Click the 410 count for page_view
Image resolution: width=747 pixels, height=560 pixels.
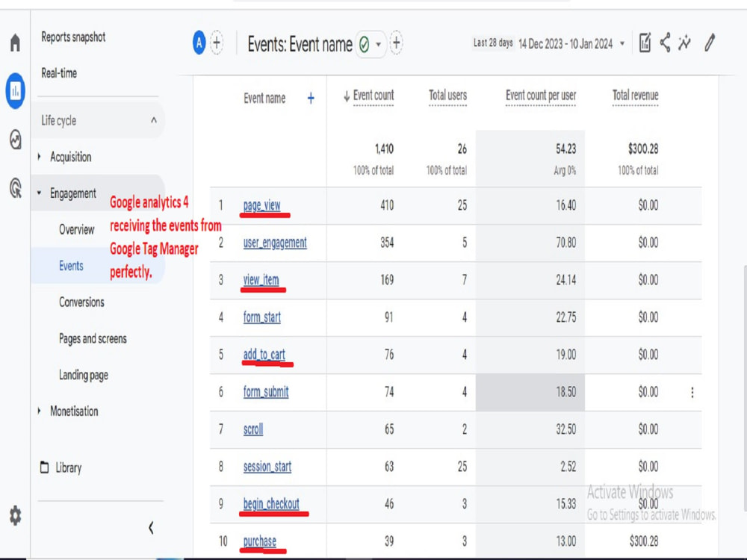(387, 205)
